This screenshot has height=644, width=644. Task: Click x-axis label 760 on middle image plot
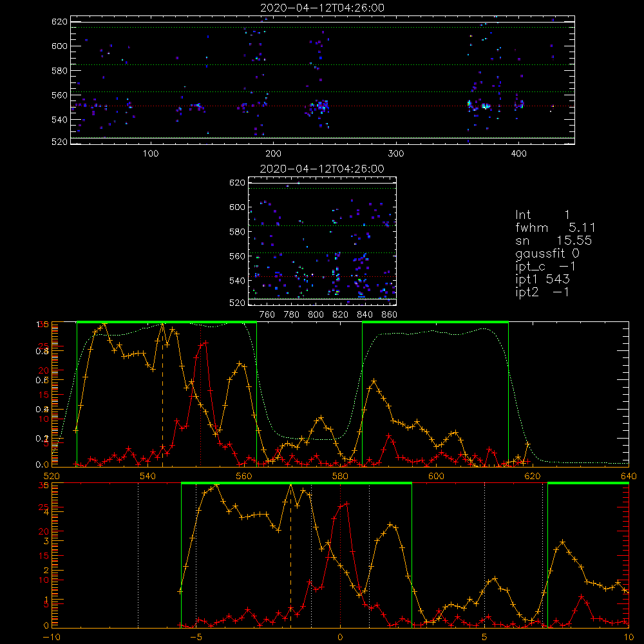coord(267,315)
